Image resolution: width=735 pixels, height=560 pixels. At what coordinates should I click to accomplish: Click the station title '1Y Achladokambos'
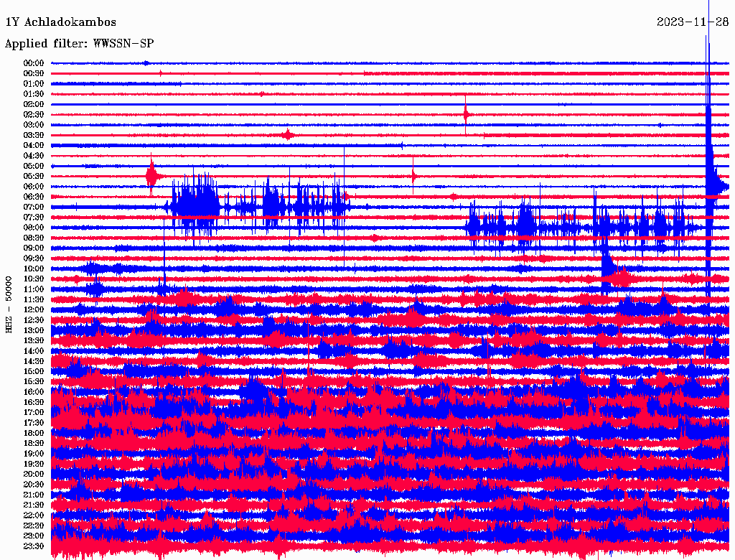[60, 22]
